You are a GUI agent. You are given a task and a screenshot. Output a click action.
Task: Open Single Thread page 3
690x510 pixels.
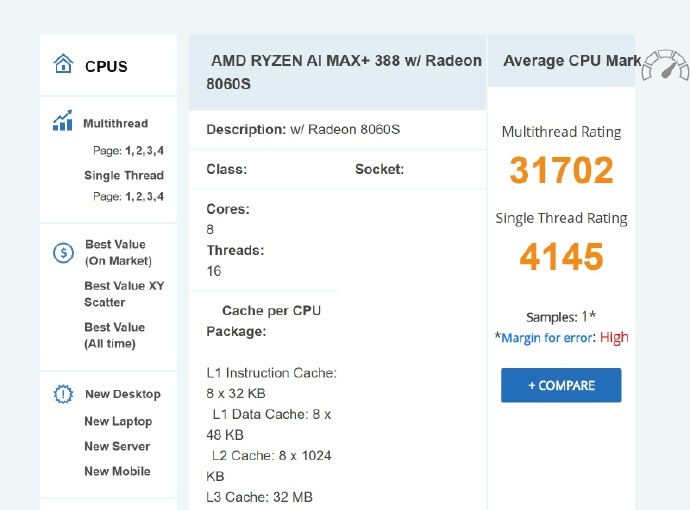tap(150, 197)
